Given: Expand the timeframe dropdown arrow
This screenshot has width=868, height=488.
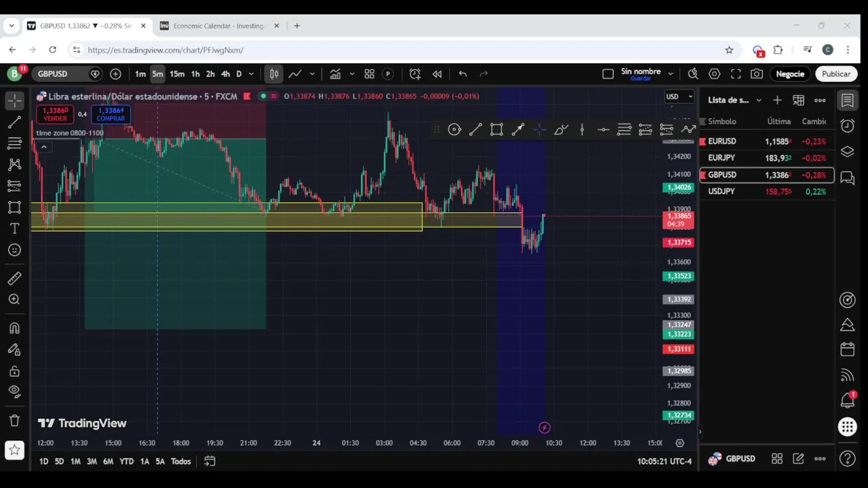Looking at the screenshot, I should coord(251,74).
